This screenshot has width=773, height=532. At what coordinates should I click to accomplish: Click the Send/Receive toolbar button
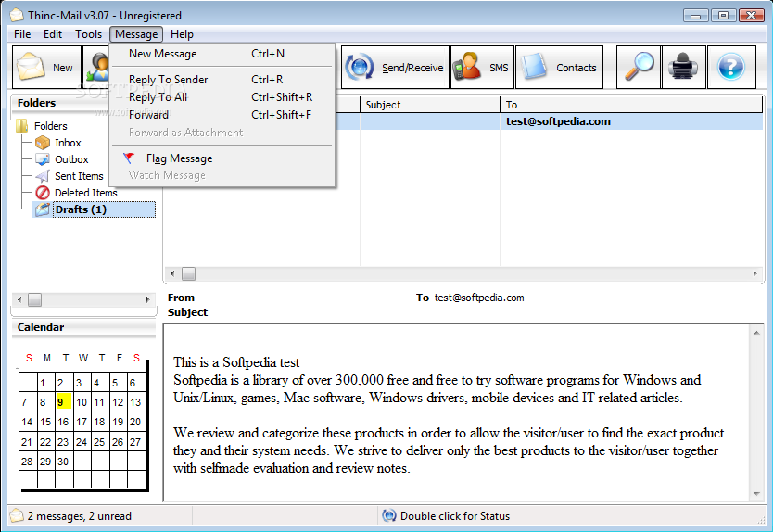[395, 67]
